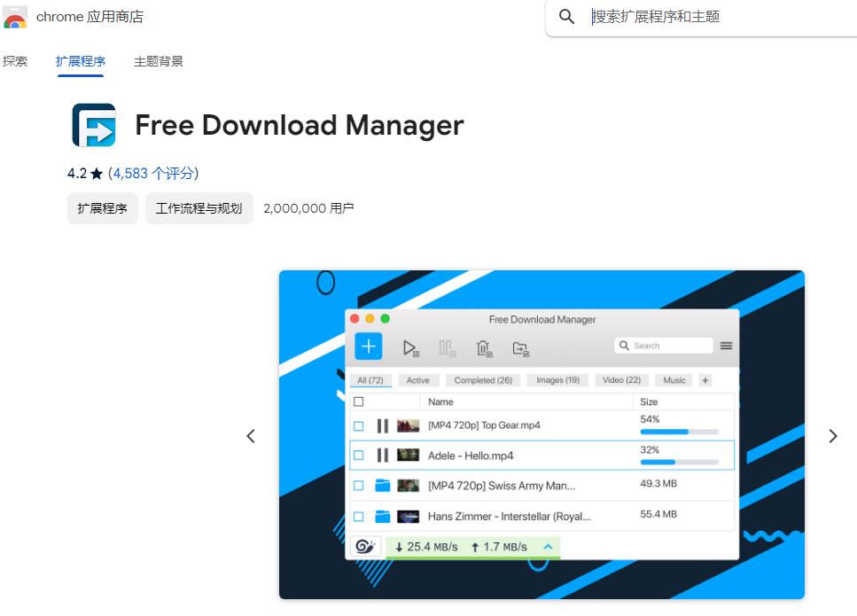Click the 25.4 MB/s download speed indicator

427,547
